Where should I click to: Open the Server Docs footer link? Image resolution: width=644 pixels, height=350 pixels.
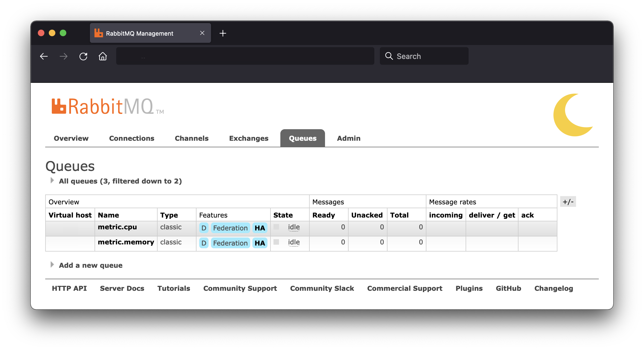click(122, 288)
